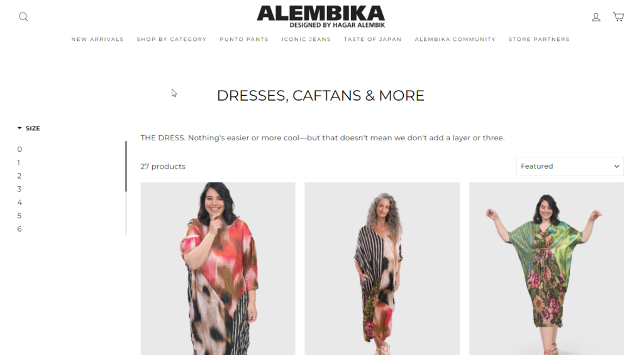Open the account login icon

(x=596, y=17)
